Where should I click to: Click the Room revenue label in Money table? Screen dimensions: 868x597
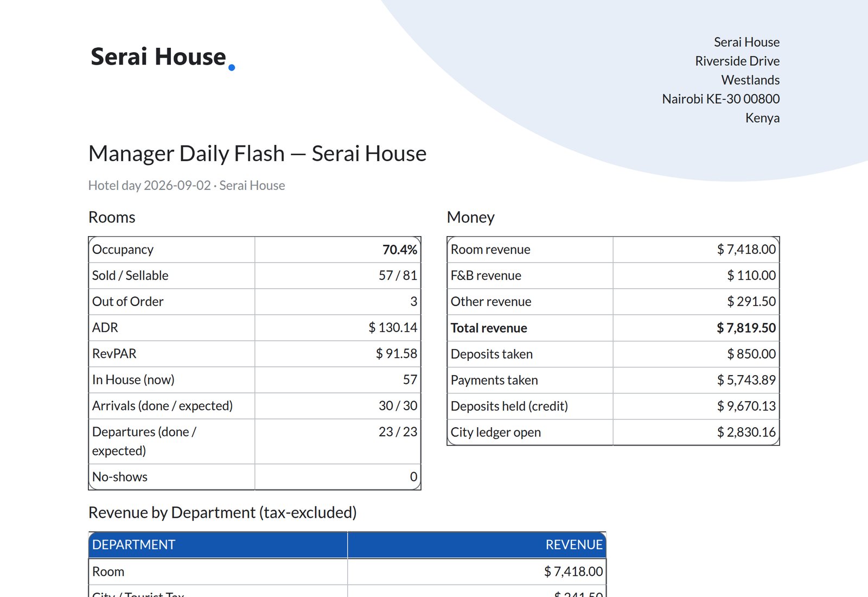click(490, 250)
